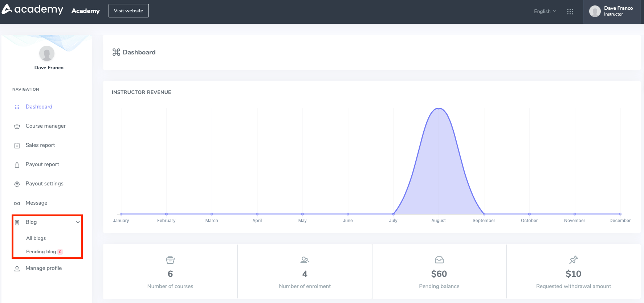This screenshot has width=644, height=303.
Task: Click the Academy text link in header
Action: tap(86, 11)
